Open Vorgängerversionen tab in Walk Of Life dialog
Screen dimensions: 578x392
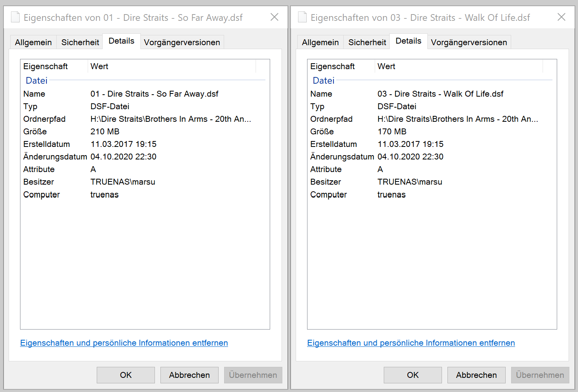click(x=469, y=42)
